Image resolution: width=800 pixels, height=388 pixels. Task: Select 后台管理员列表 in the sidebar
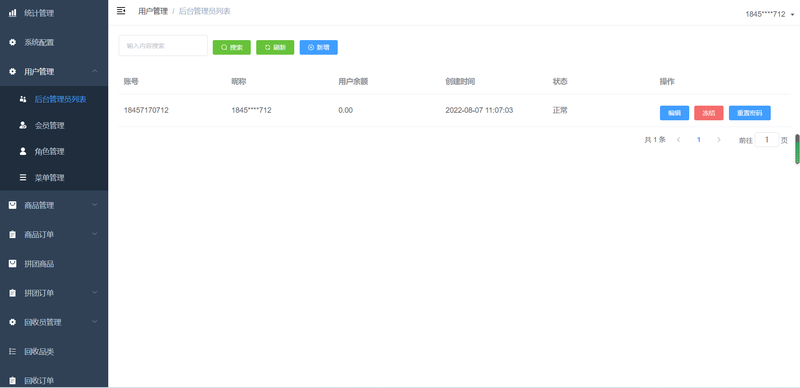54,99
